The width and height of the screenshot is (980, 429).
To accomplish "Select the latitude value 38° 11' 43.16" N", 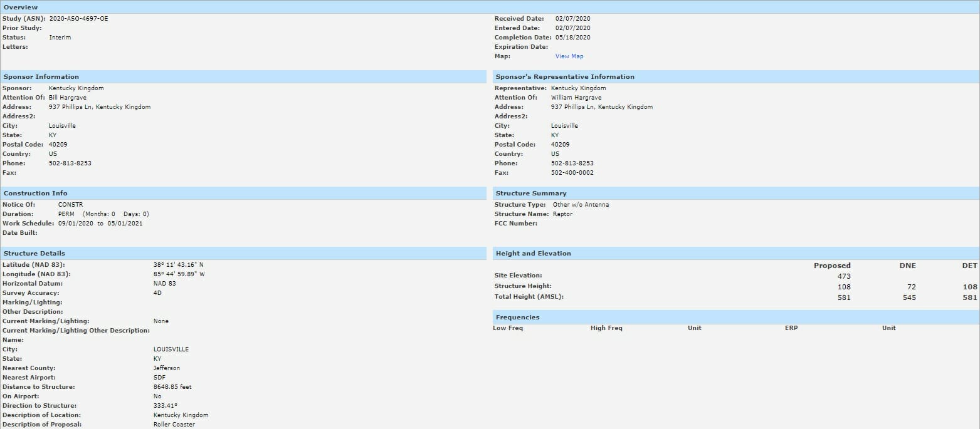I will [179, 265].
